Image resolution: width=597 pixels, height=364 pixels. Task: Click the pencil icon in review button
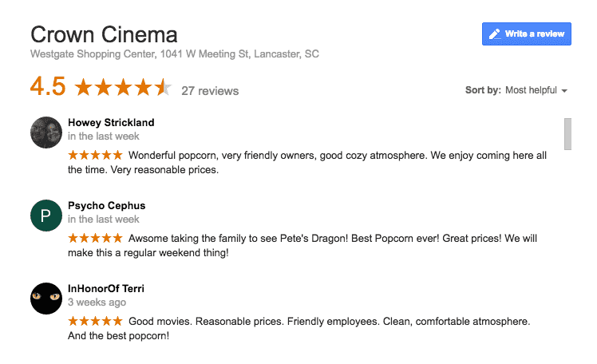coord(495,34)
